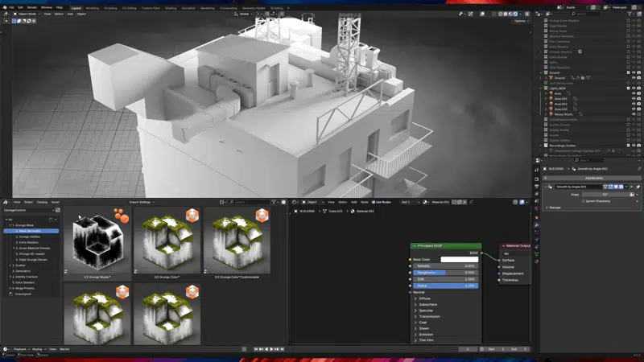Enable Ignore Sharpness checkbox
644x362 pixels.
click(x=584, y=201)
